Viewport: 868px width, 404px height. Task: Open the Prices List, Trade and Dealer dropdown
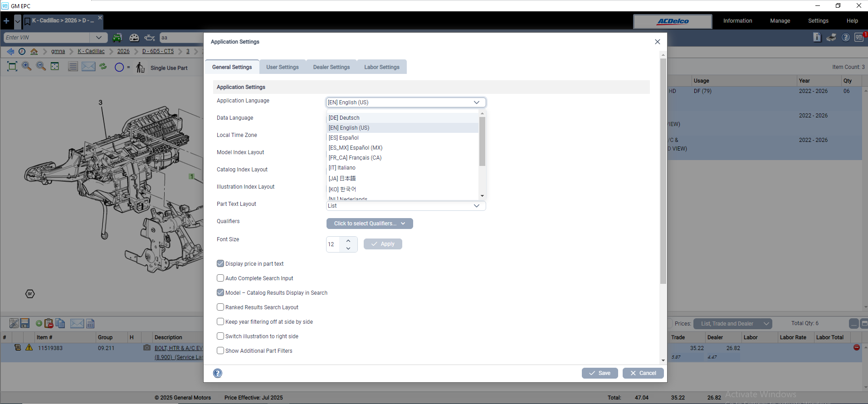click(x=732, y=324)
